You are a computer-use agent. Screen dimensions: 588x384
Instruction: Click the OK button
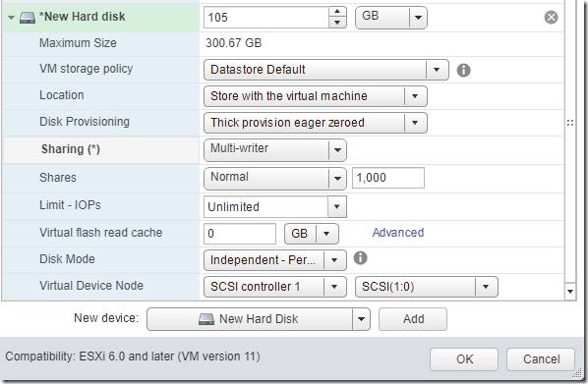tap(464, 359)
